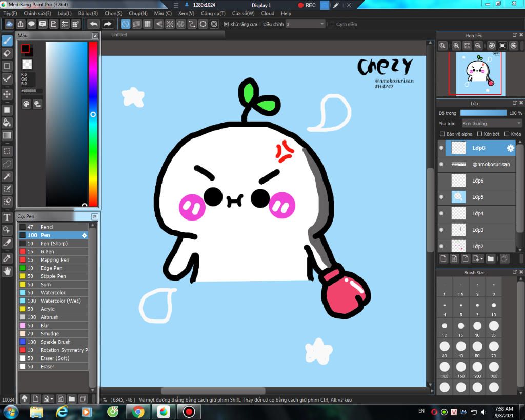Enable the parallel lines snap guide

pos(136,24)
